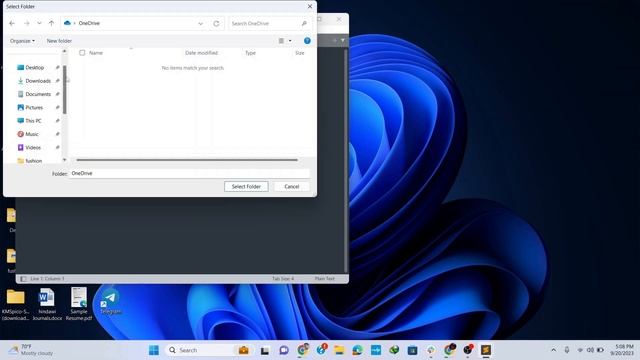Viewport: 640px width, 360px height.
Task: Sort by Date modified column
Action: tap(202, 53)
